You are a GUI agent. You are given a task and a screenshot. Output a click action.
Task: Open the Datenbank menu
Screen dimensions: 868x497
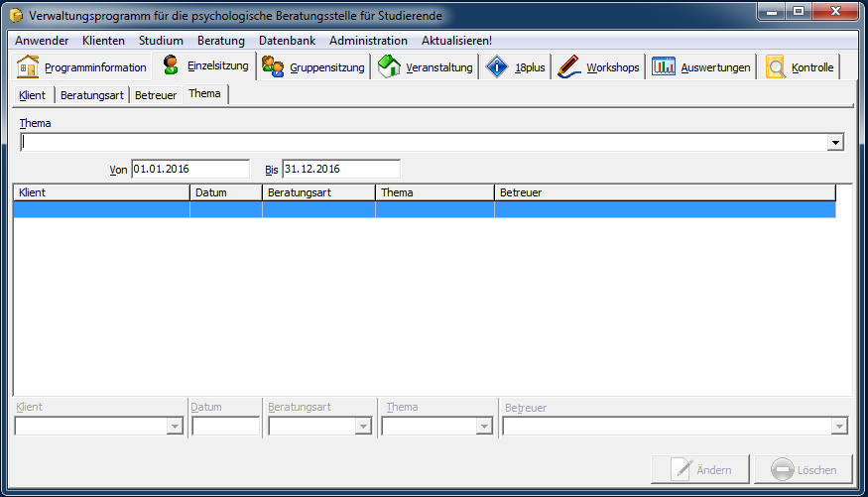tap(287, 41)
